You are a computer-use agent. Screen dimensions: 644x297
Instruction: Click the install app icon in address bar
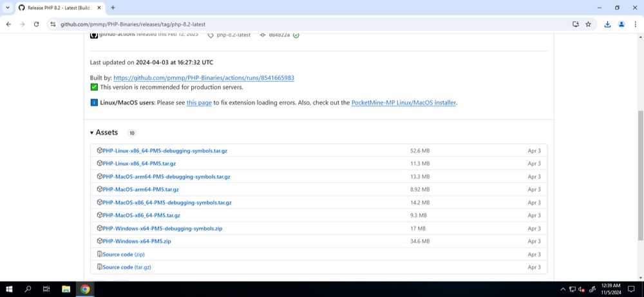point(576,24)
